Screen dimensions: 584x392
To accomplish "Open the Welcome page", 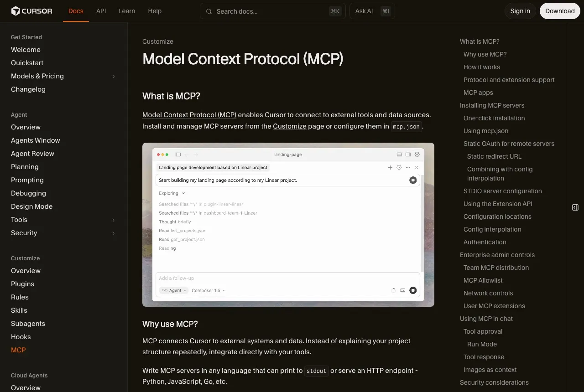I will pos(26,50).
